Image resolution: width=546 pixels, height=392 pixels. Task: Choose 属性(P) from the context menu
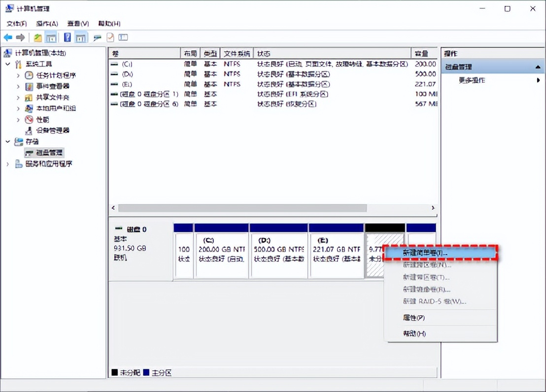pos(413,318)
